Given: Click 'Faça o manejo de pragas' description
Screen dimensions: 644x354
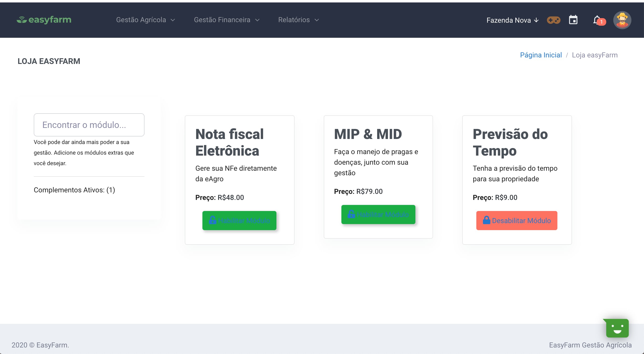Looking at the screenshot, I should pos(376,162).
